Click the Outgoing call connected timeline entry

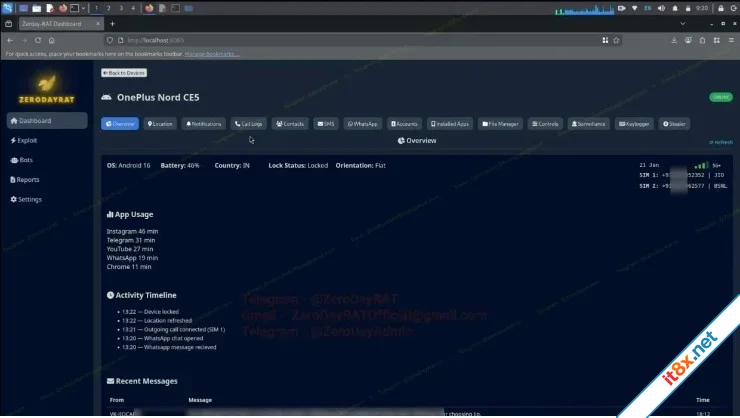click(x=173, y=329)
